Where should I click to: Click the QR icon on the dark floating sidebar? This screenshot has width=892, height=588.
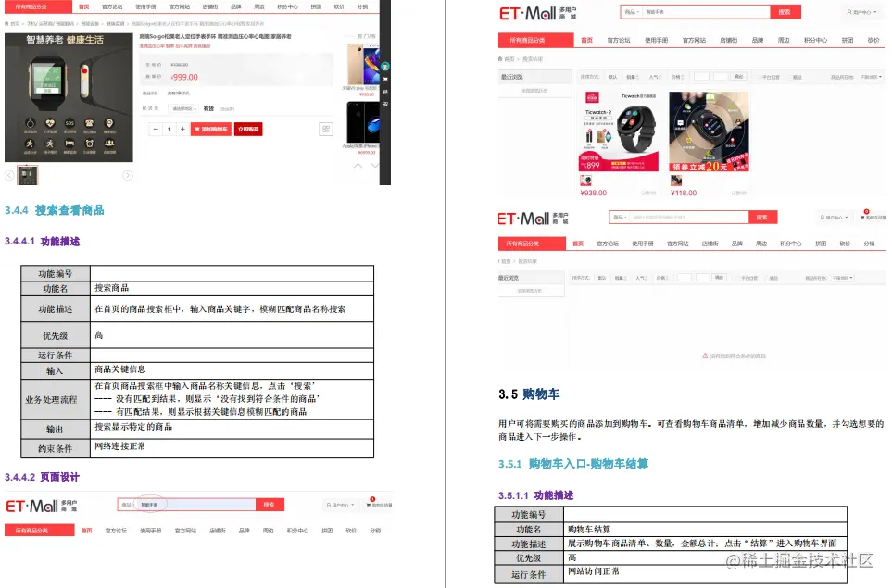(385, 105)
